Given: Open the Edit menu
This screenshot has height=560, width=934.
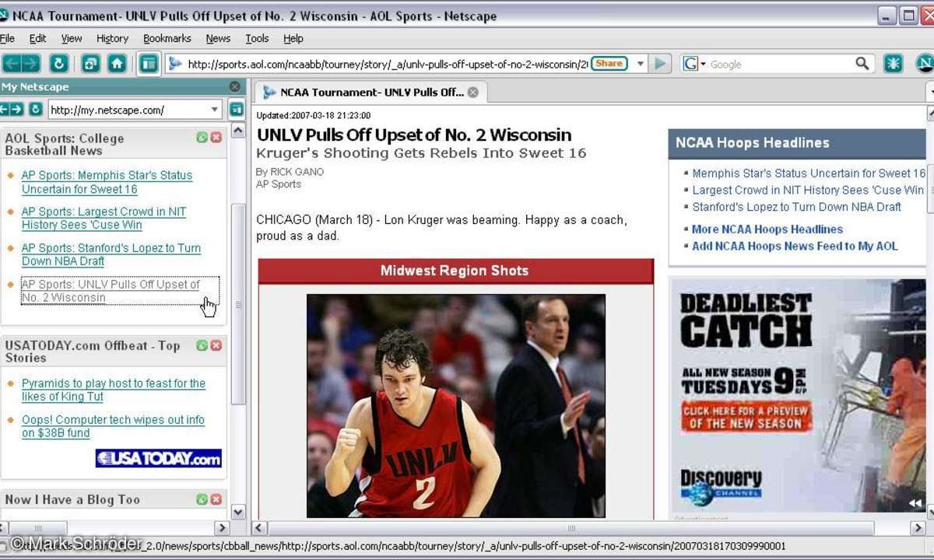Looking at the screenshot, I should [x=37, y=38].
